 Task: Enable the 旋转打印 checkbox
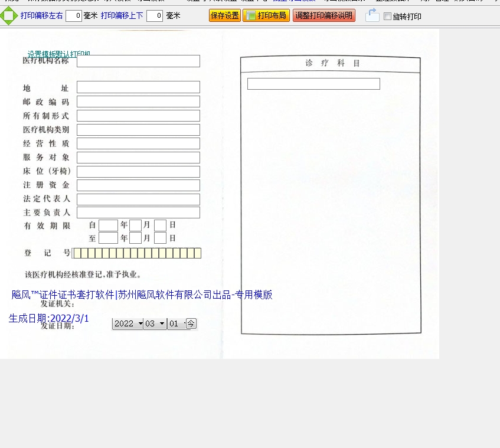[x=387, y=17]
